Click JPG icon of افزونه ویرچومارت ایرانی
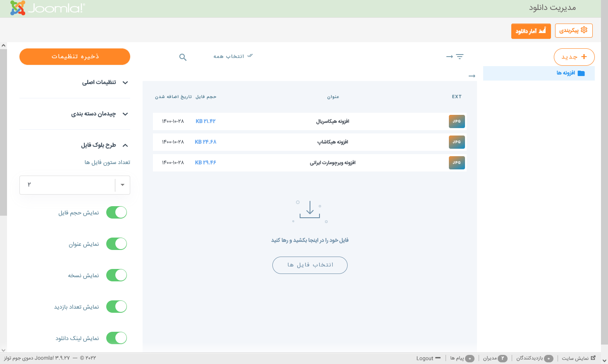Image resolution: width=608 pixels, height=364 pixels. (457, 163)
